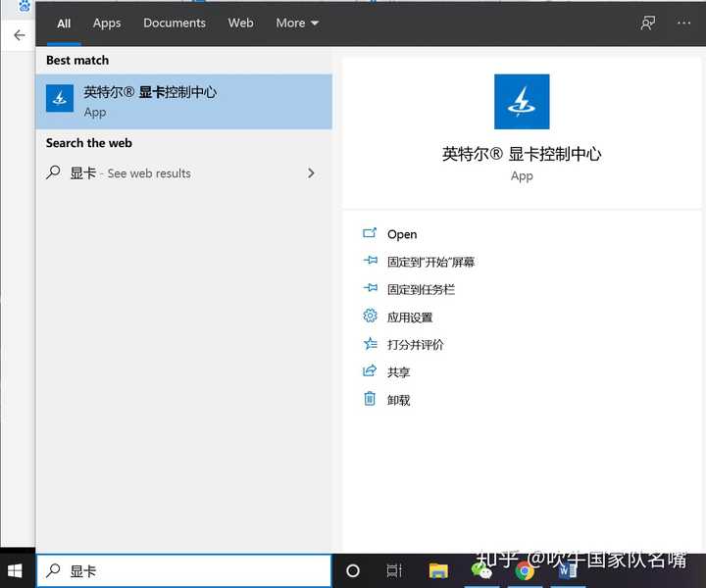The width and height of the screenshot is (706, 588).
Task: Click the Open launch icon
Action: (x=370, y=233)
